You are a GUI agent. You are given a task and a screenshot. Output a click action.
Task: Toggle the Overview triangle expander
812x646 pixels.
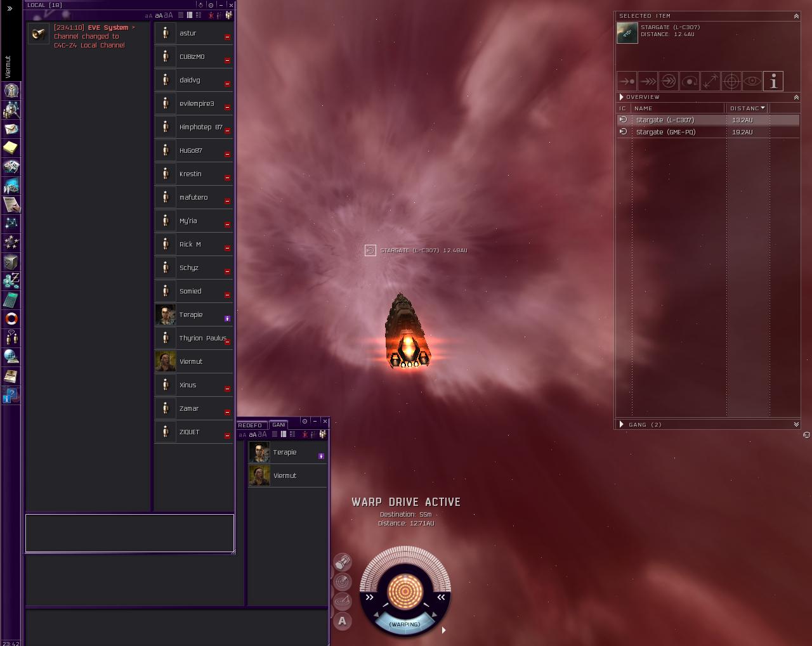point(622,97)
